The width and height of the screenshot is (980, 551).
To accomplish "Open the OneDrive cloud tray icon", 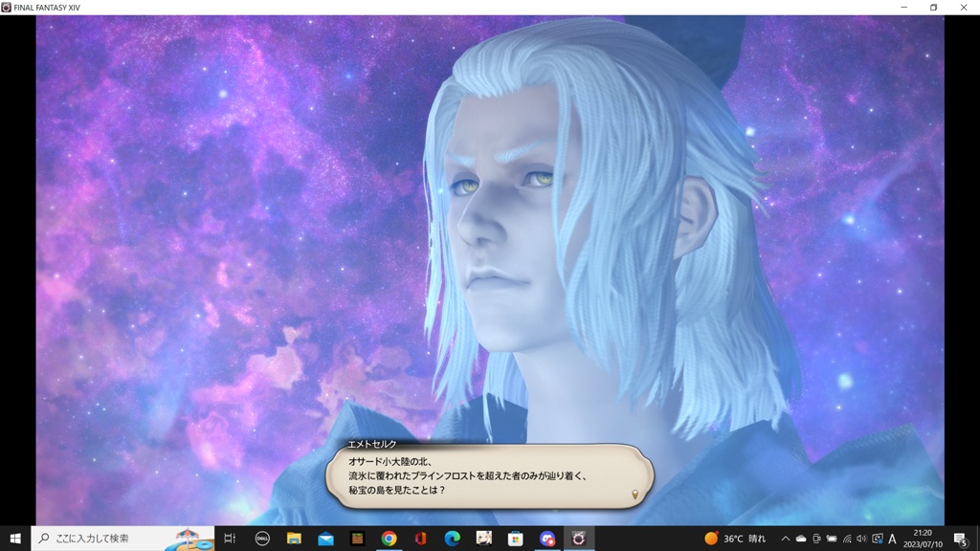I will (801, 539).
